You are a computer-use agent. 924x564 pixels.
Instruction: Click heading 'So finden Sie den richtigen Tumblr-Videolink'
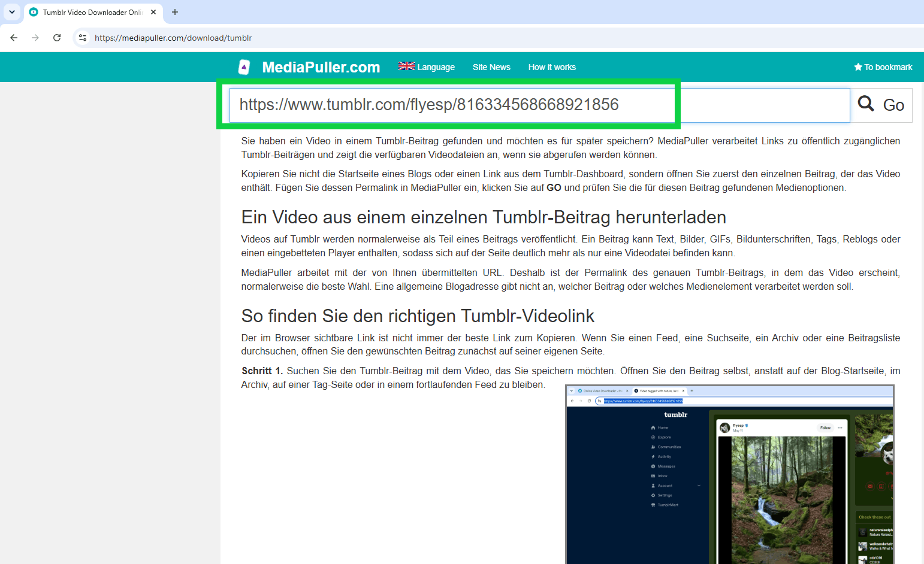tap(418, 316)
